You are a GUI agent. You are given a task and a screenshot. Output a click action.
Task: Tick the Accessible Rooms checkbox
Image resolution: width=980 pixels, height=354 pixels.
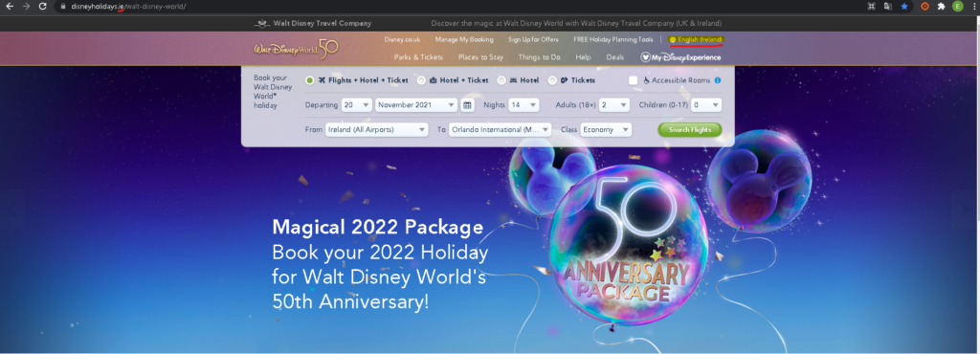tap(634, 80)
